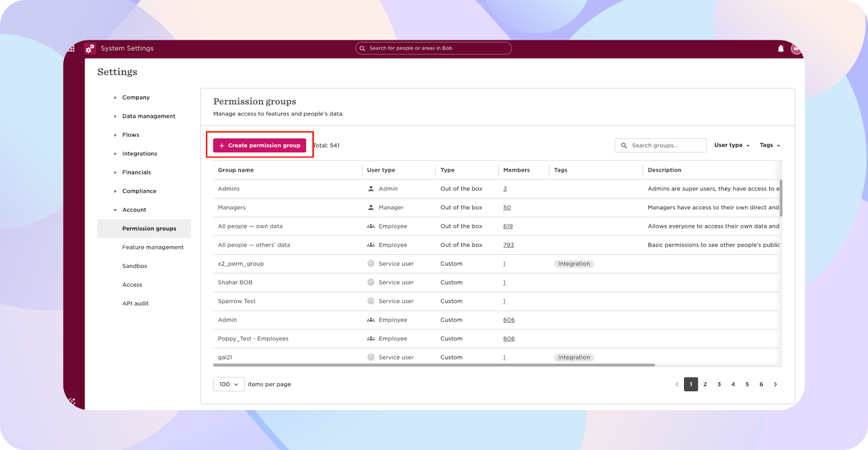Open the Managers group row name
Viewport: 868px width, 450px height.
(232, 208)
